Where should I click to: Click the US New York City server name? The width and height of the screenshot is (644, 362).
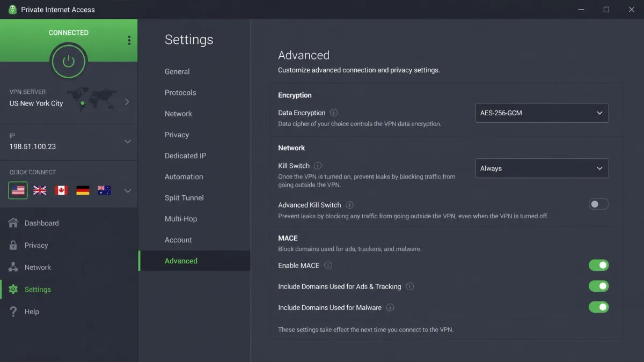point(36,104)
